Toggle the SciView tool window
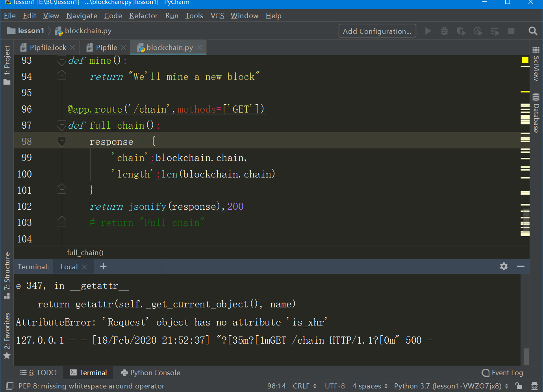 click(x=536, y=64)
